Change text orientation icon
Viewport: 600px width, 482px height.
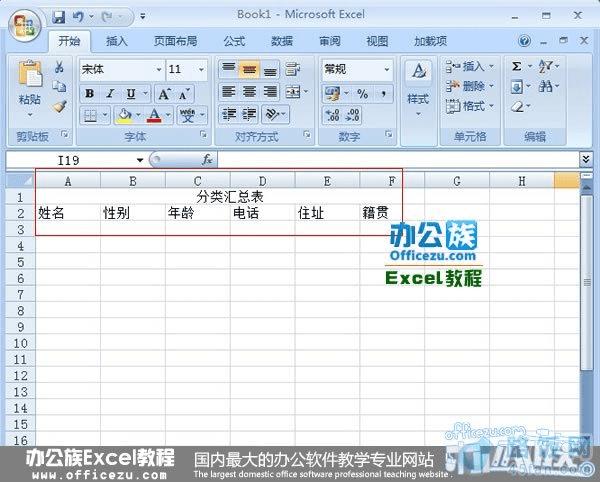[272, 114]
